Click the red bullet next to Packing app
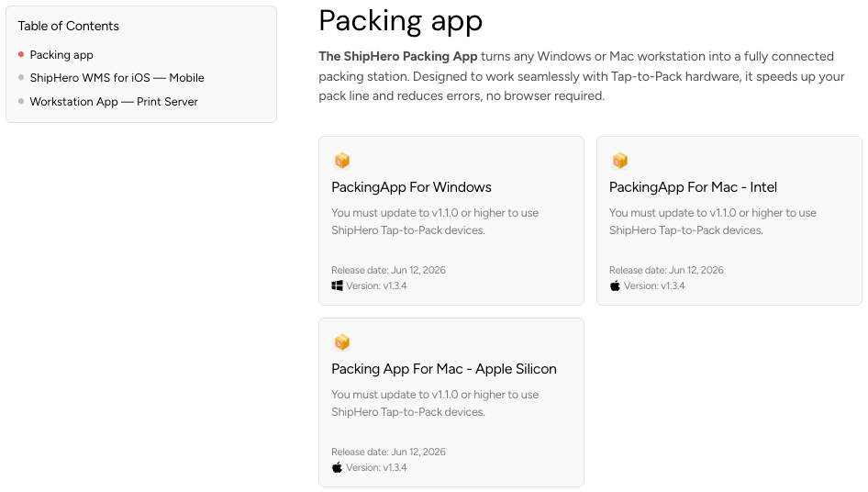 coord(21,54)
